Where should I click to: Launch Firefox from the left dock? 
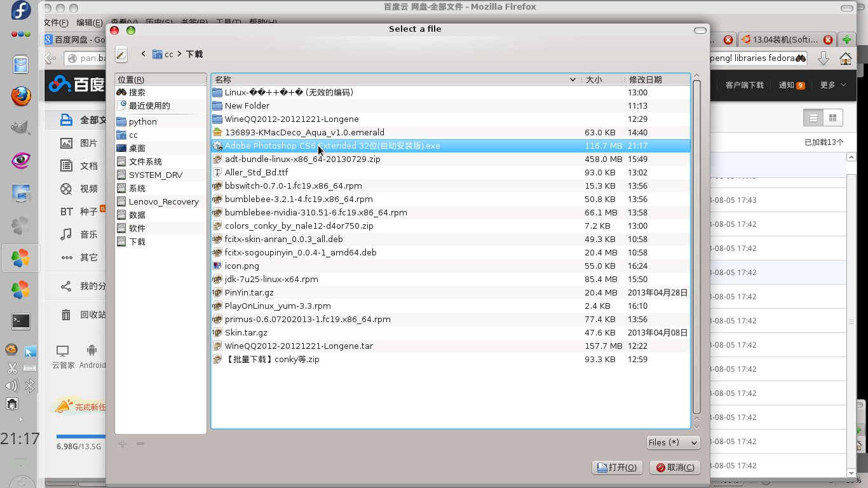tap(21, 97)
